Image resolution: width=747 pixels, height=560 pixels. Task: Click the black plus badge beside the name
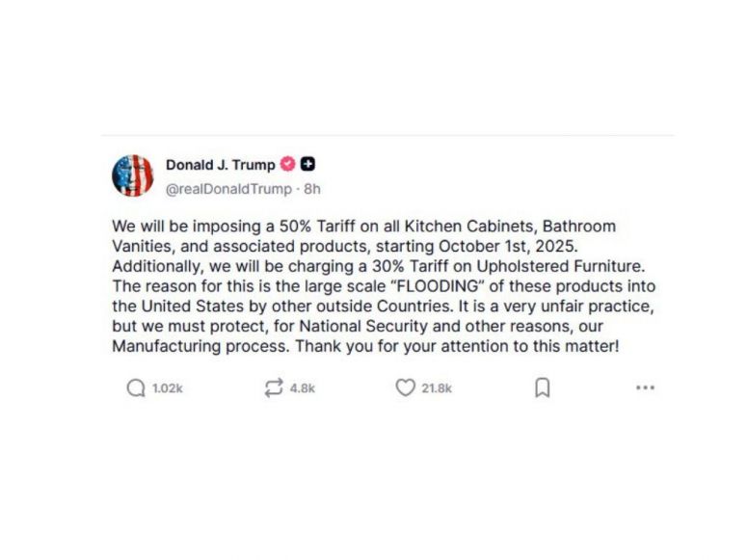307,164
